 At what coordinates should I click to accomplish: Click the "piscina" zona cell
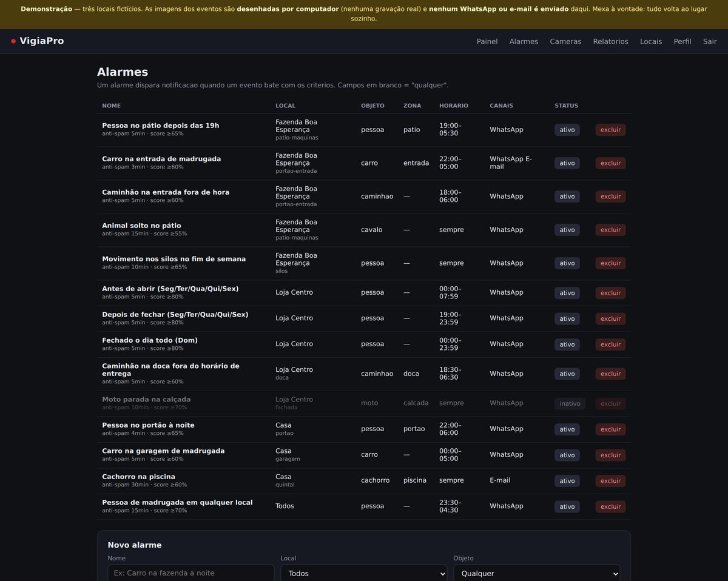(415, 480)
